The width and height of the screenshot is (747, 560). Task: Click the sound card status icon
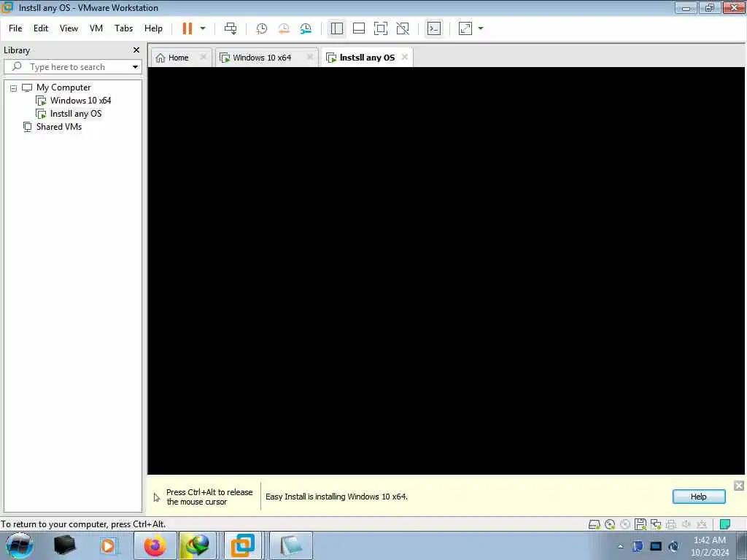coord(686,524)
